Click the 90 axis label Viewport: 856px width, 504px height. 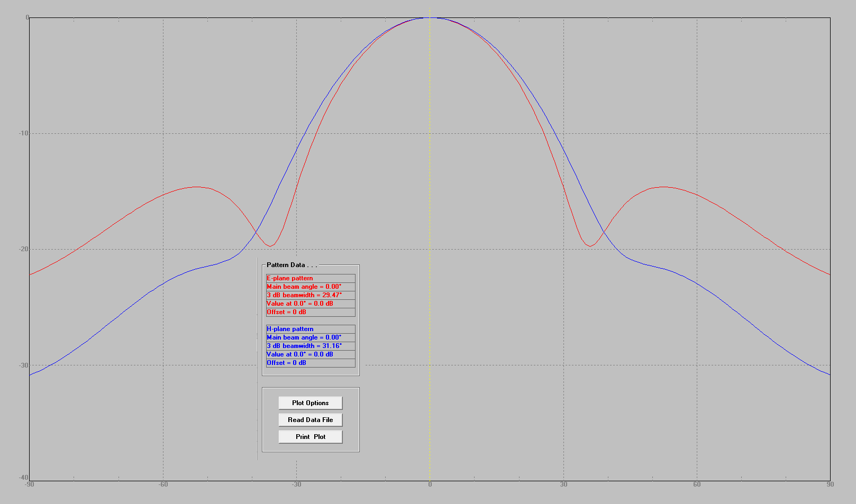pyautogui.click(x=830, y=483)
